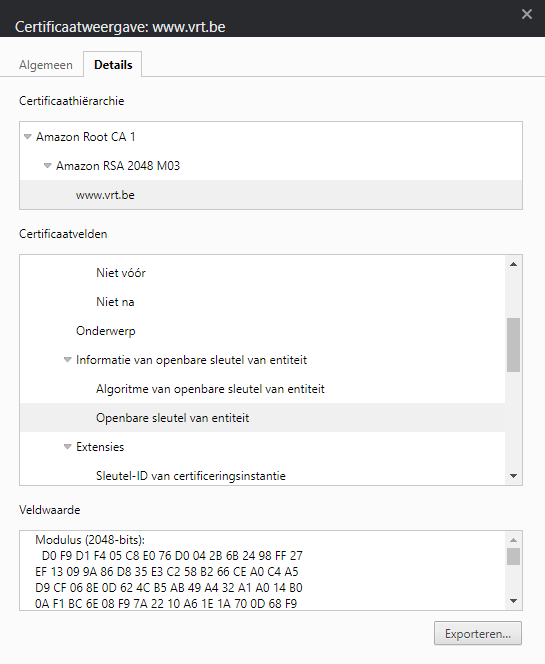This screenshot has width=545, height=664.
Task: Click the Exporteren button
Action: (478, 634)
